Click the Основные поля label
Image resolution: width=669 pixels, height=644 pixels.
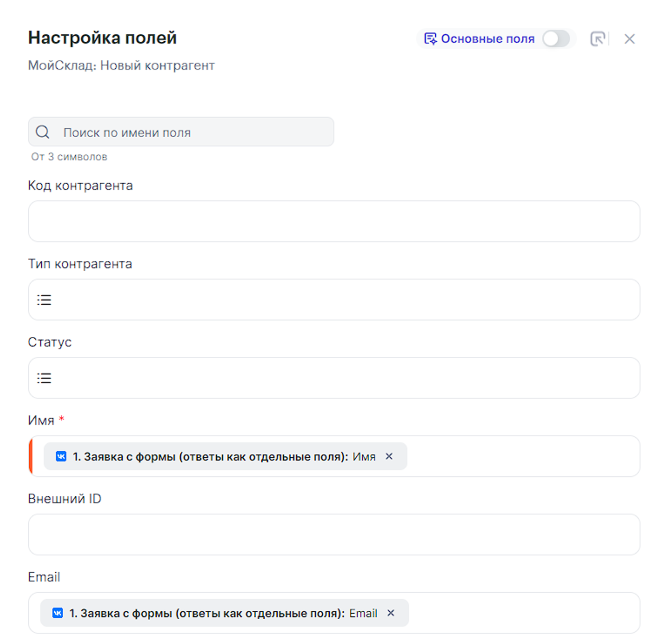click(487, 39)
